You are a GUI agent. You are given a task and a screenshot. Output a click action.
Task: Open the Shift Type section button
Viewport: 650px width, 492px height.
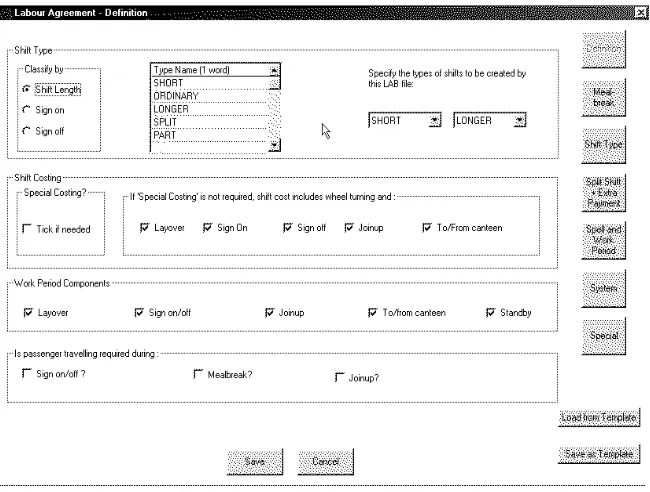604,145
